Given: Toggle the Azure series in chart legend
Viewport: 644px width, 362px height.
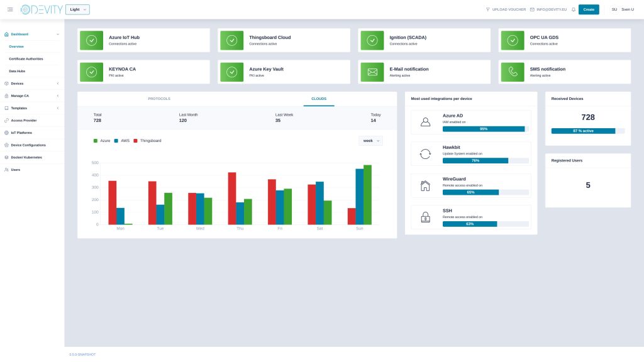Looking at the screenshot, I should tap(101, 141).
